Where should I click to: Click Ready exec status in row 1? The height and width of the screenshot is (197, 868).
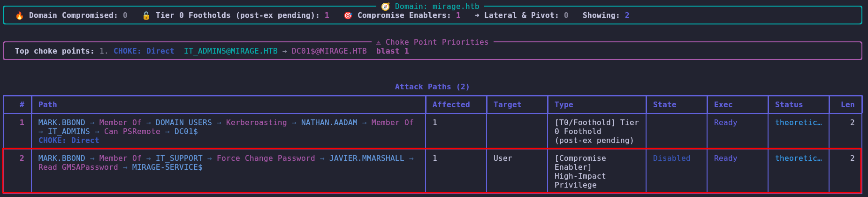point(725,123)
